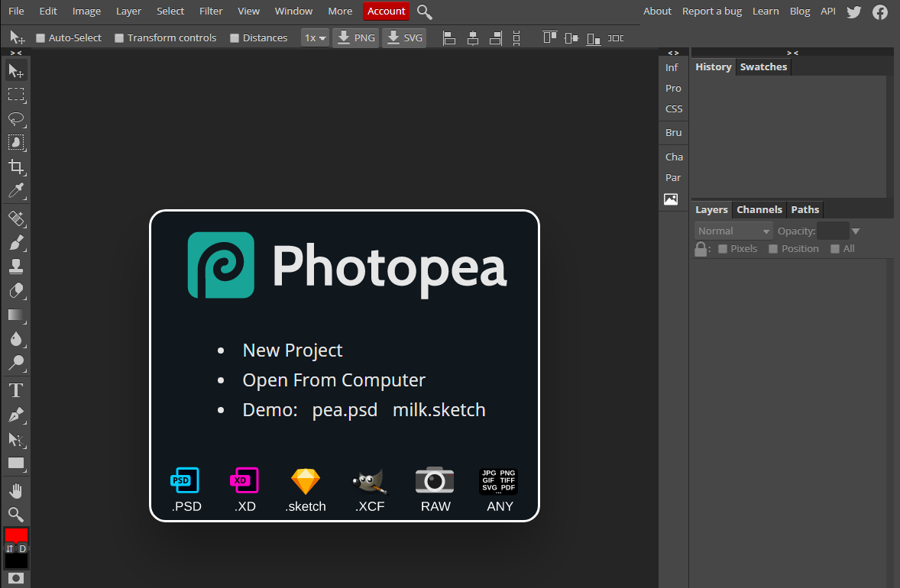
Task: Select the Gradient tool
Action: (16, 315)
